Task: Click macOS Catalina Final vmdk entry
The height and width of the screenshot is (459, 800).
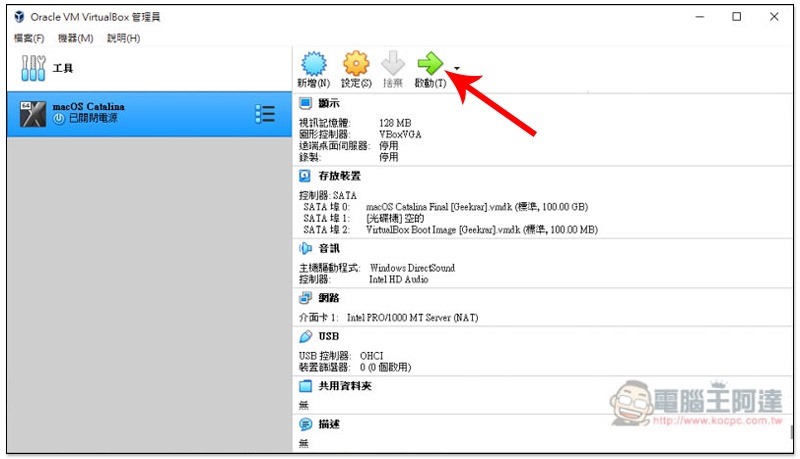Action: [x=477, y=207]
